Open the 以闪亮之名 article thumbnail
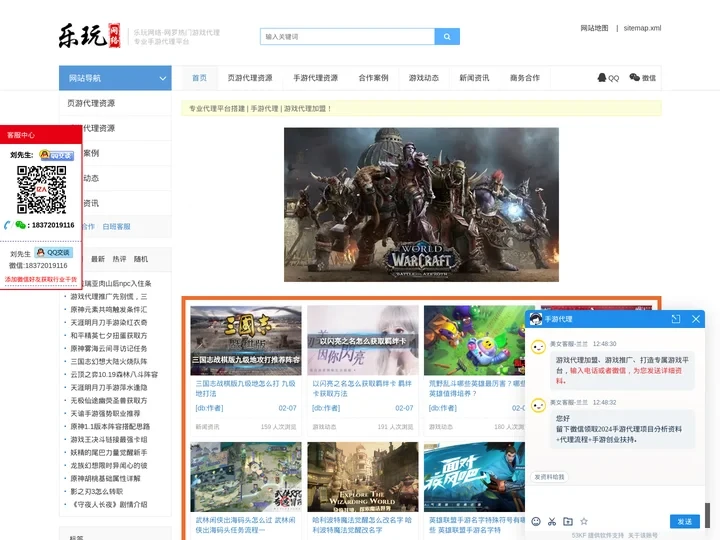 [x=363, y=340]
